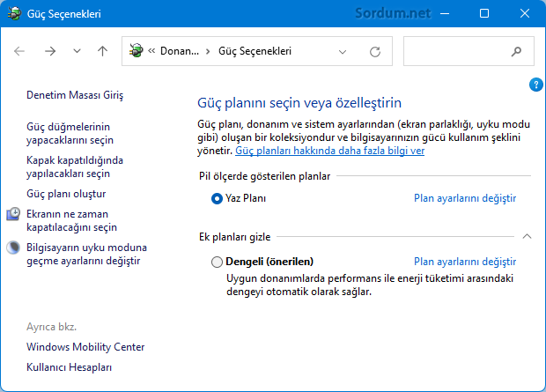
Task: Click the Ayrıca bkz. label
Action: pos(52,327)
